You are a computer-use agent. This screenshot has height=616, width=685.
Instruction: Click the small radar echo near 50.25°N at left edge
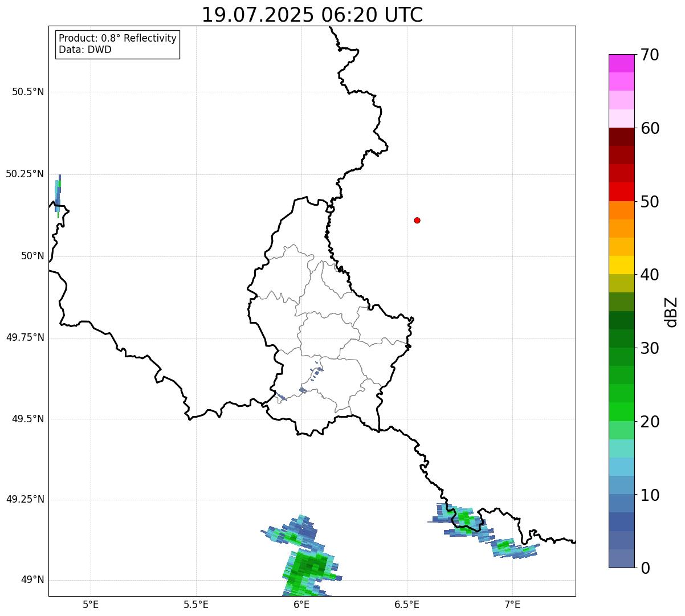point(58,195)
